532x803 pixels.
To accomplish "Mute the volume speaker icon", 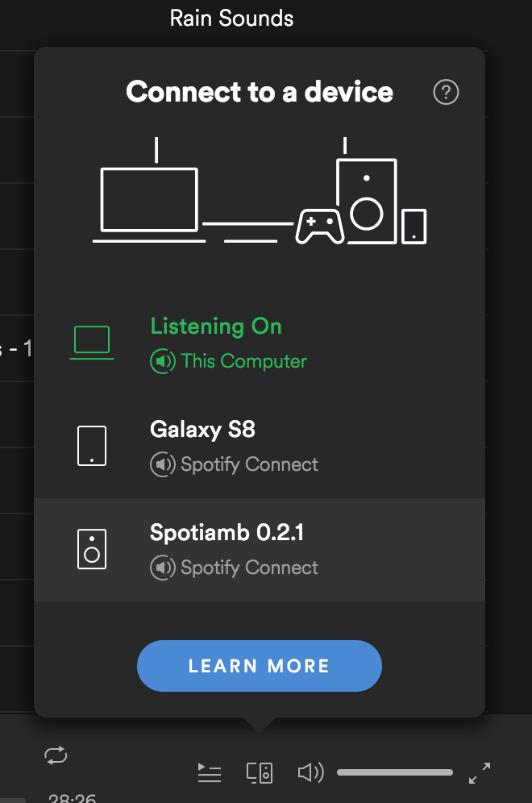I will pos(310,772).
